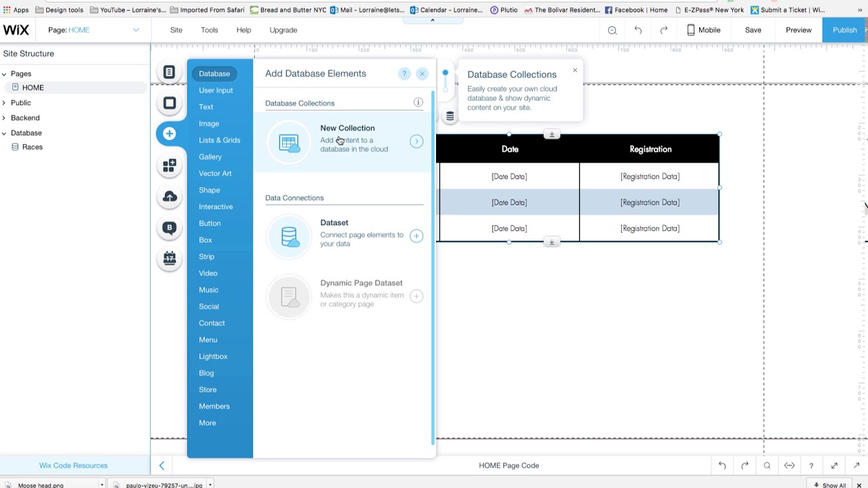Maximize the code panel
Viewport: 868px width, 488px height.
pyautogui.click(x=834, y=466)
